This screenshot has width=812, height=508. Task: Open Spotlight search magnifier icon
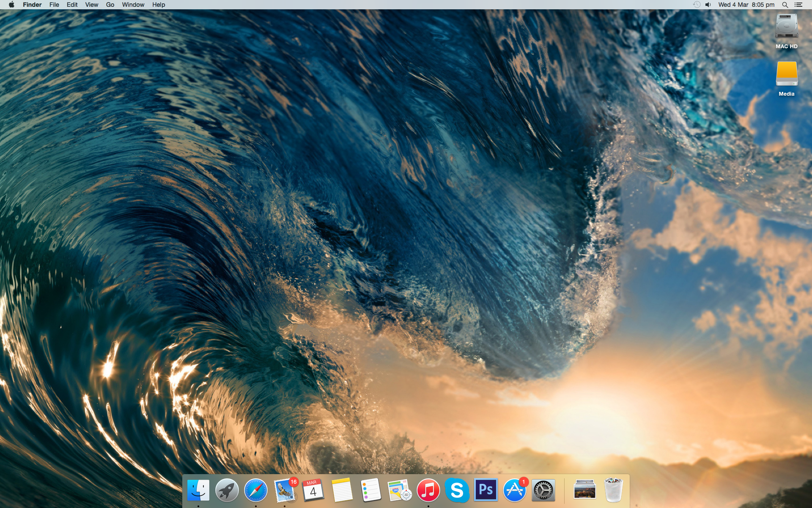(x=785, y=5)
